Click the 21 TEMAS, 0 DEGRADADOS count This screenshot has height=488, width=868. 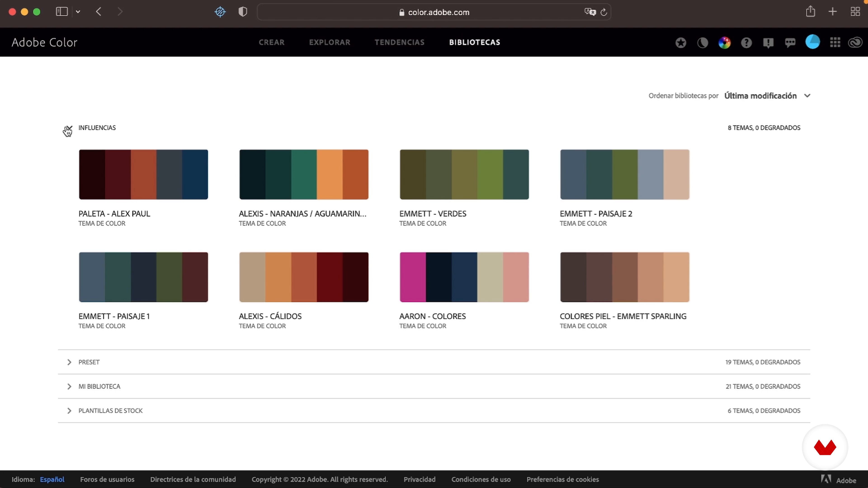pos(763,386)
